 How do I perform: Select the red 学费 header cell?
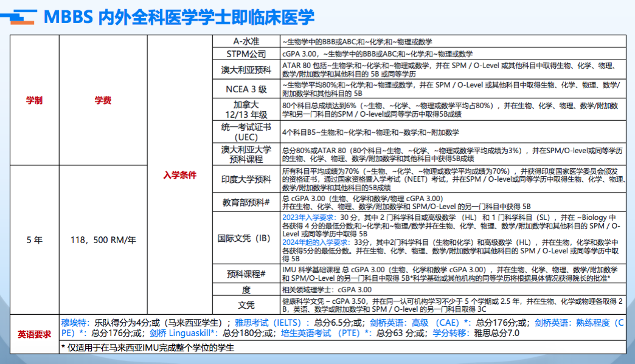[103, 100]
